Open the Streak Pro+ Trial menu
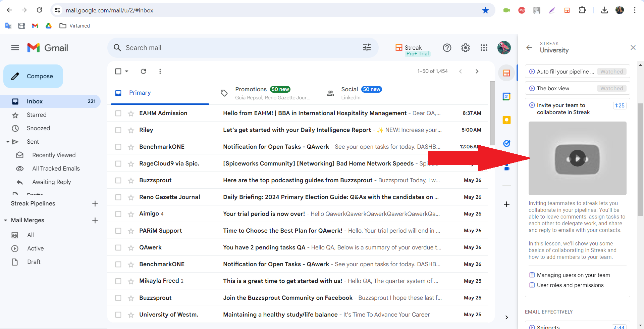The height and width of the screenshot is (329, 644). [x=412, y=50]
